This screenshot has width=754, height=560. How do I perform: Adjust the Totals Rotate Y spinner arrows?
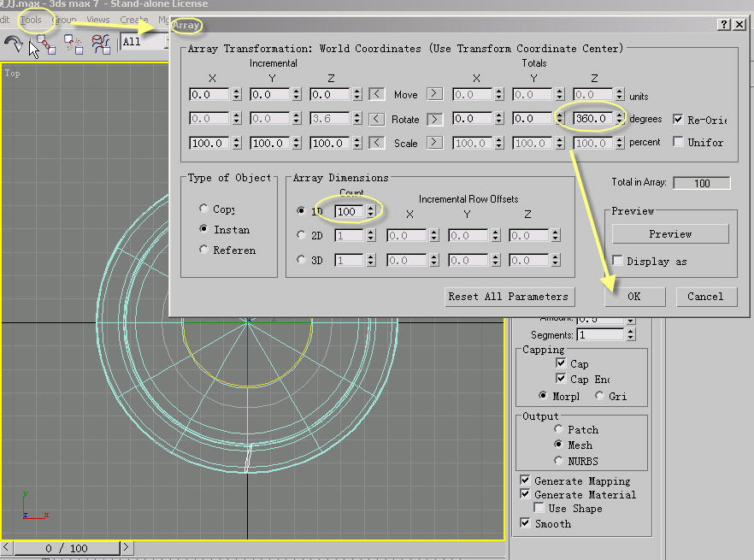(559, 118)
